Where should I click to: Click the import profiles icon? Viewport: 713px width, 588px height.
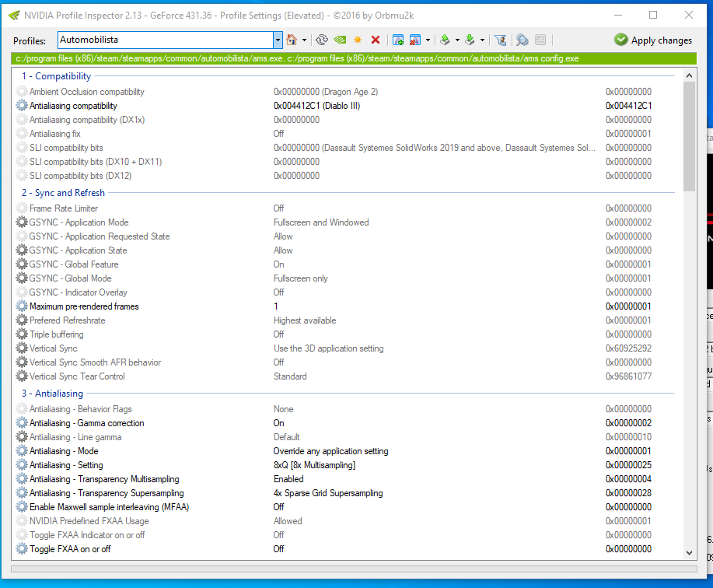click(470, 40)
